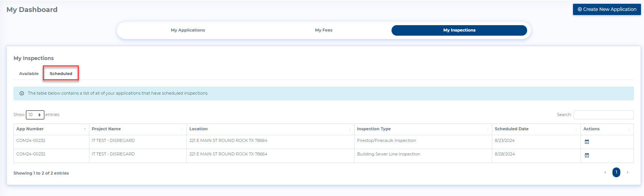The height and width of the screenshot is (196, 644).
Task: Select the My Inspections tab
Action: (x=459, y=30)
